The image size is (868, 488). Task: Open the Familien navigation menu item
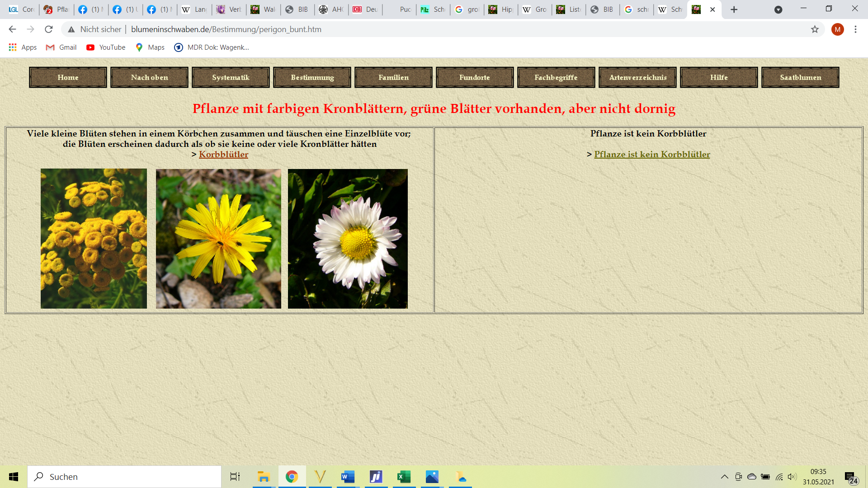(x=393, y=77)
